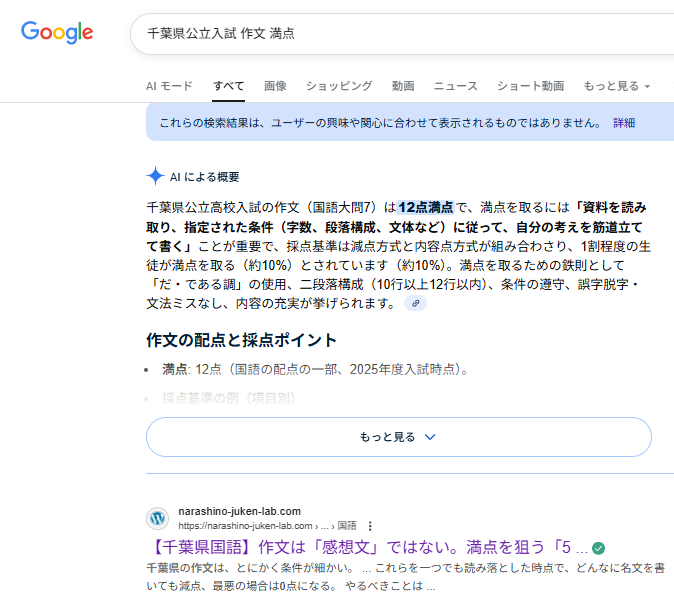Open the ショッピング tab
The image size is (674, 603).
click(x=339, y=86)
